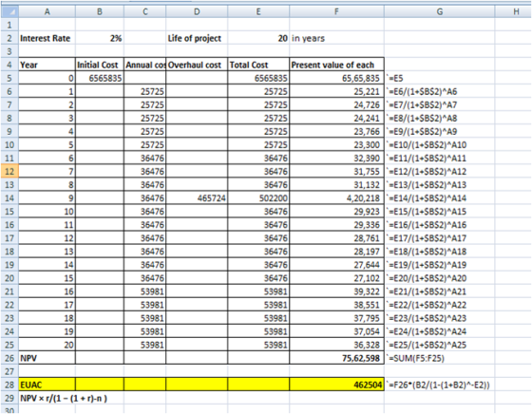532x414 pixels.
Task: Select row 28 header
Action: (x=9, y=385)
